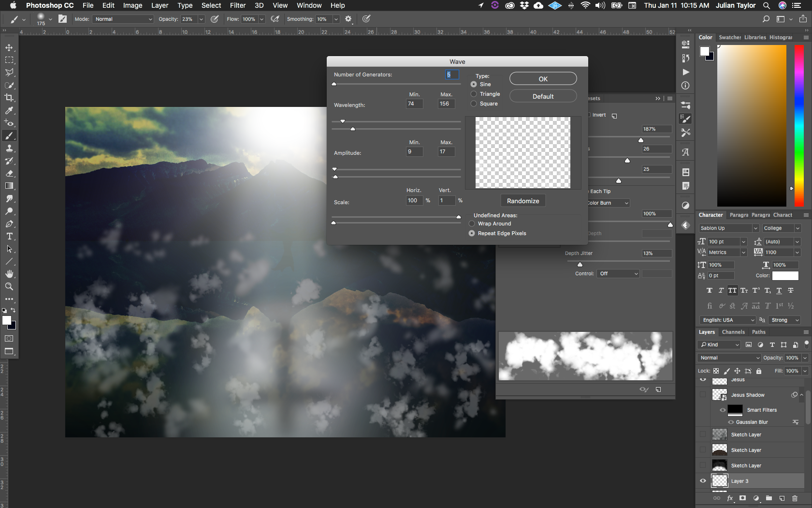
Task: Select the Clone Stamp tool
Action: coord(9,148)
